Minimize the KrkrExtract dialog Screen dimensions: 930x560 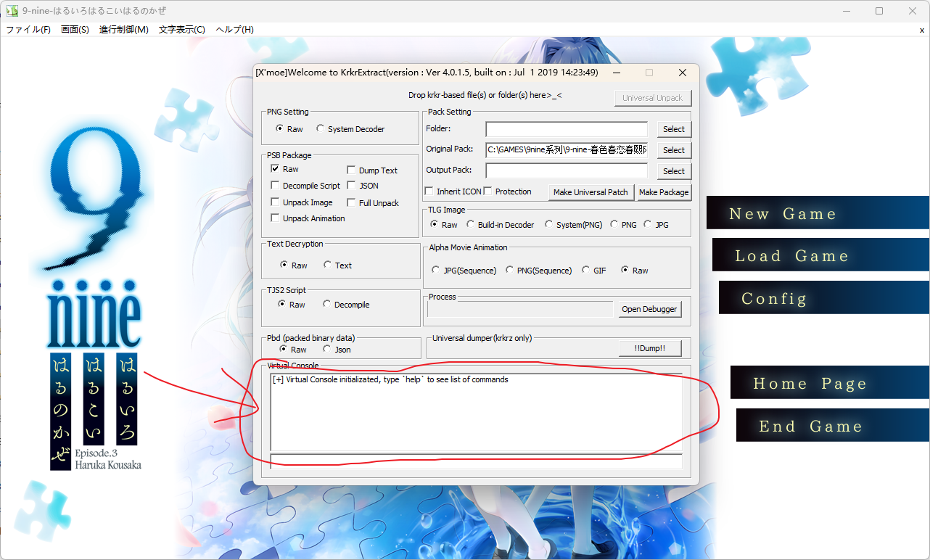[x=617, y=73]
